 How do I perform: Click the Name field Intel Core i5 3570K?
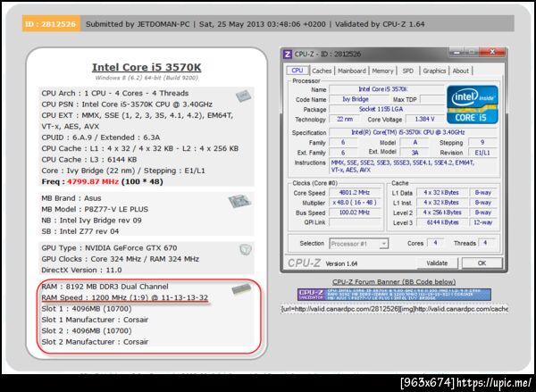tap(386, 89)
